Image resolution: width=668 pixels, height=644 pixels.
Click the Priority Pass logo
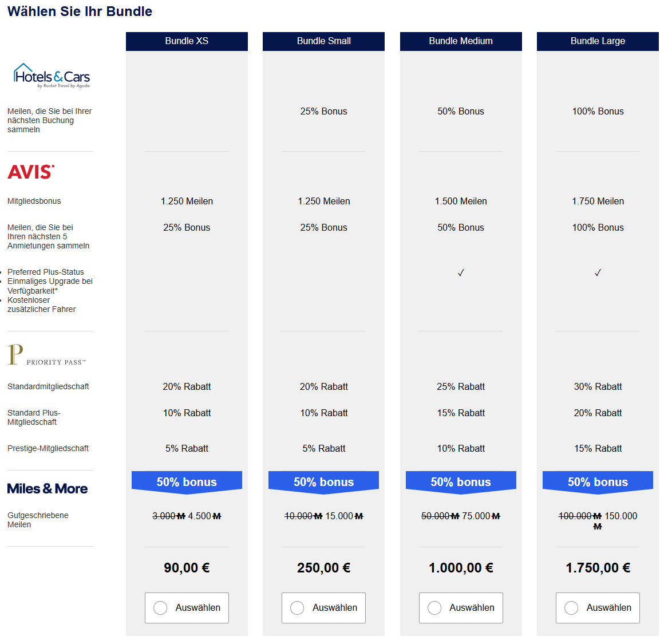pos(46,355)
